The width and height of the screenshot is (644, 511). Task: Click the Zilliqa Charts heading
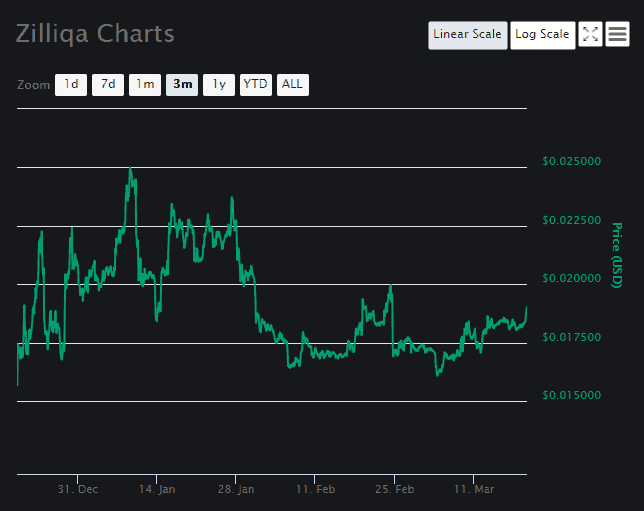pos(95,34)
